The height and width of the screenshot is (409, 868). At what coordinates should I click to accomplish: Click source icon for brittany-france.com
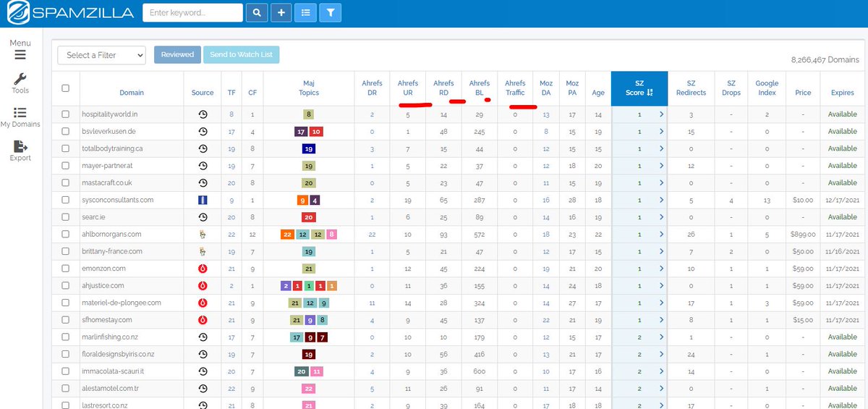[203, 251]
